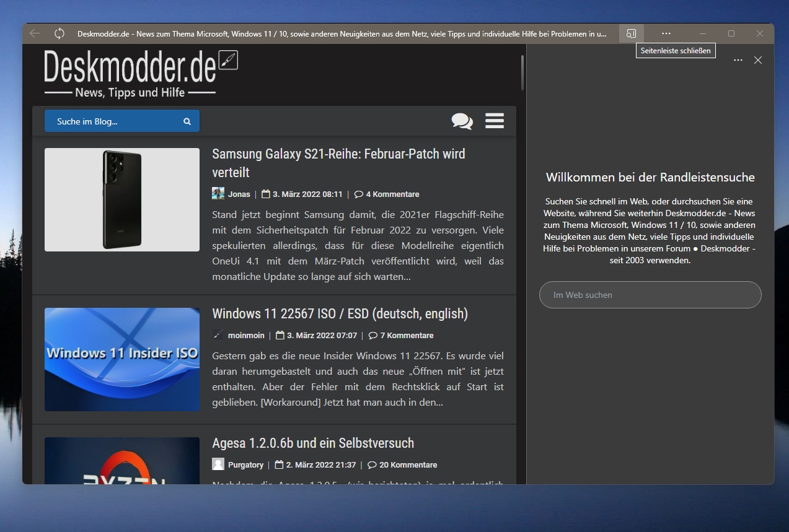
Task: Open the Samsung Galaxy S21 article thumbnail
Action: (x=122, y=199)
